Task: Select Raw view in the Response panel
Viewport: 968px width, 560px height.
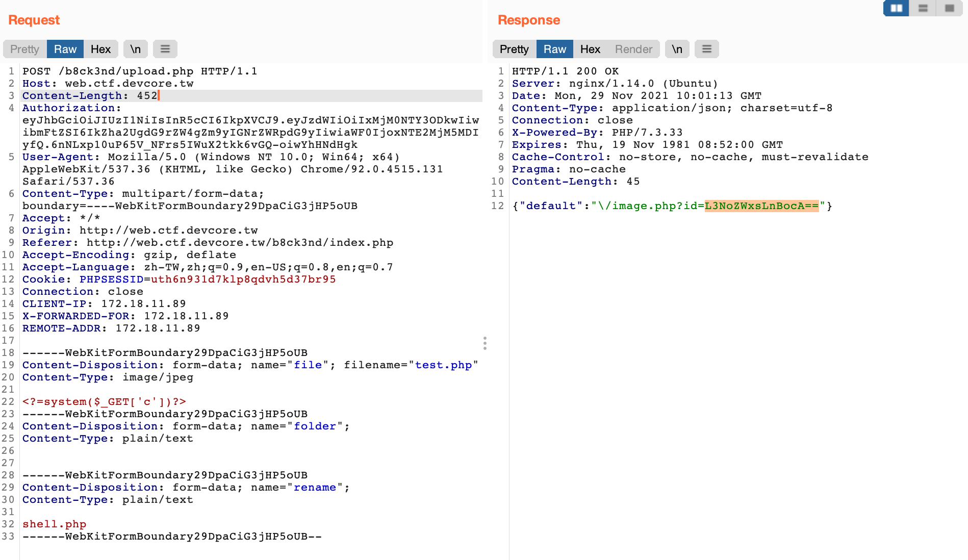Action: click(554, 49)
